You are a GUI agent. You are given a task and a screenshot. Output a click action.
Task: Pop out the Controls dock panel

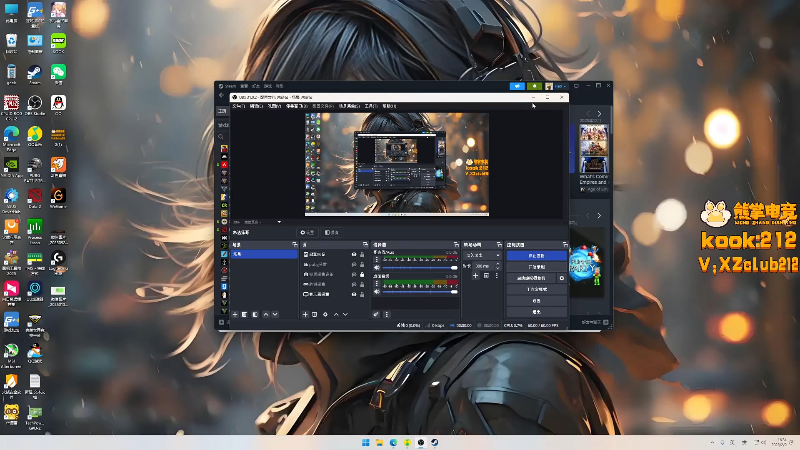point(564,245)
